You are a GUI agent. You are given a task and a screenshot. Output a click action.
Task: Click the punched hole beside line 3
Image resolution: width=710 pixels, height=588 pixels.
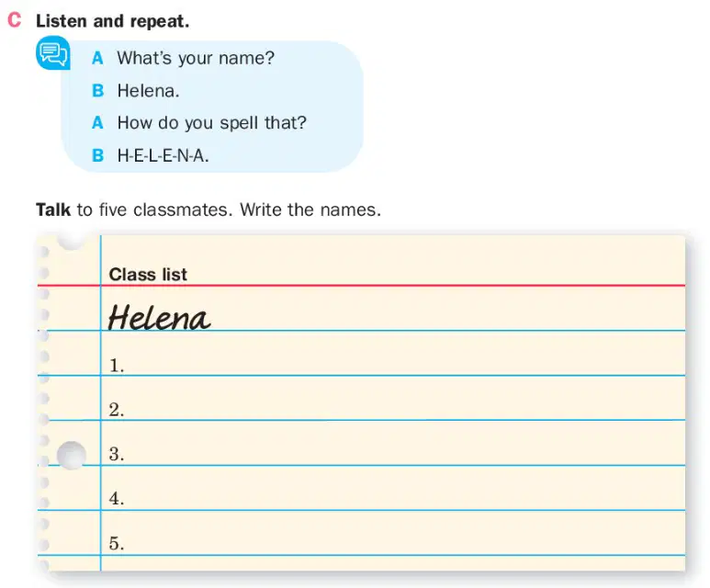[72, 455]
